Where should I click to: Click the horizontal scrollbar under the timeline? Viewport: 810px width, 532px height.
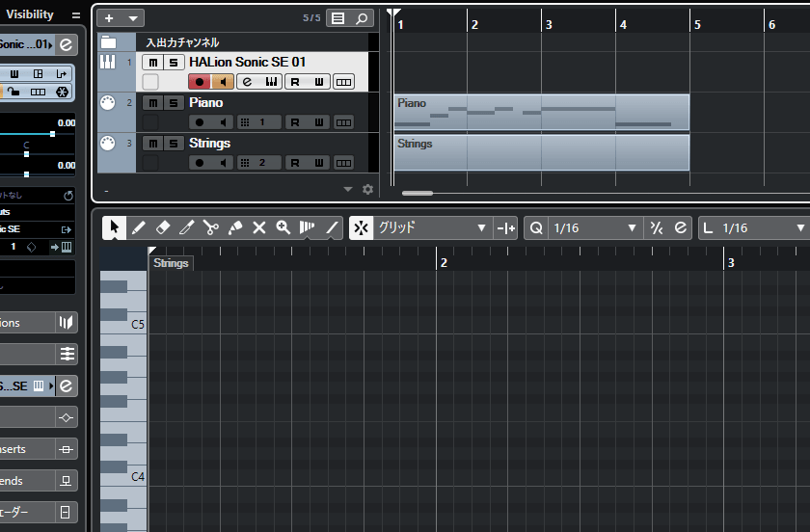click(418, 193)
